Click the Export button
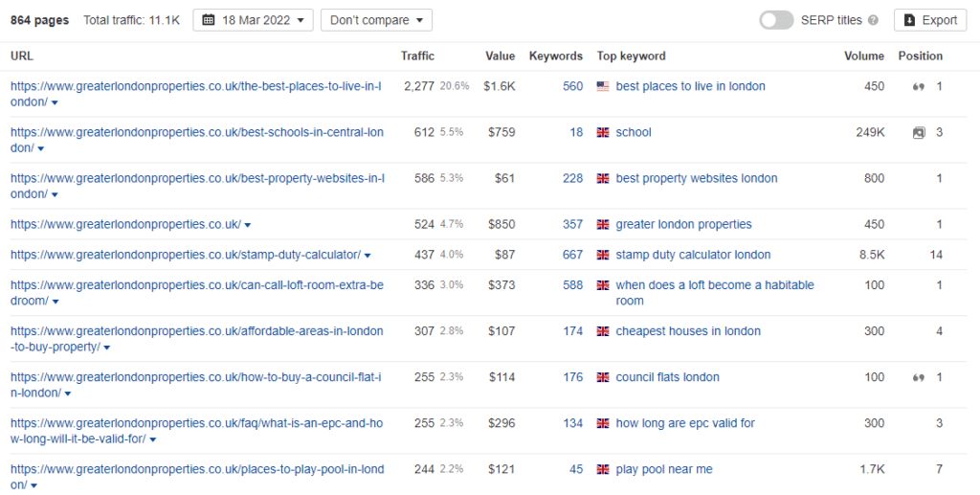980x495 pixels. (x=930, y=20)
